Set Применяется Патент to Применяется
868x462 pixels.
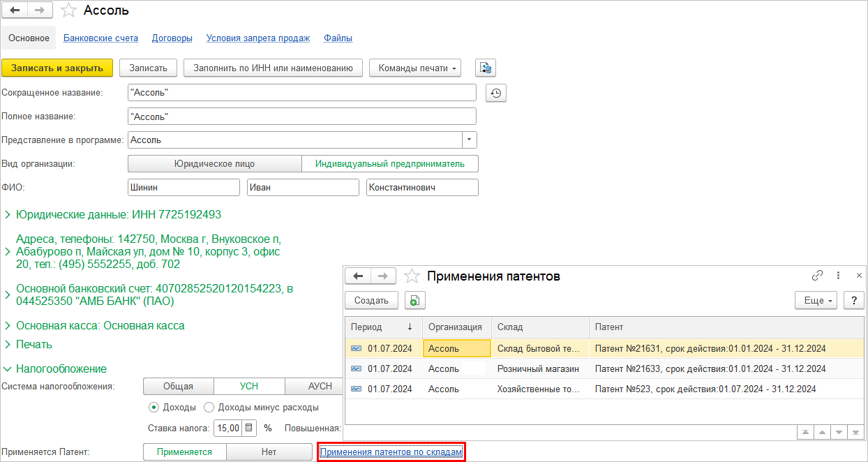click(x=184, y=452)
